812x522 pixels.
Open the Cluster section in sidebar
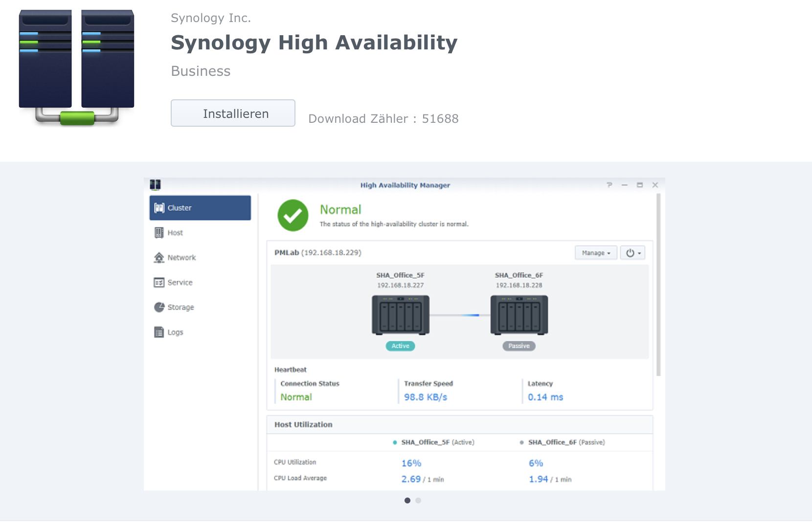(x=200, y=208)
